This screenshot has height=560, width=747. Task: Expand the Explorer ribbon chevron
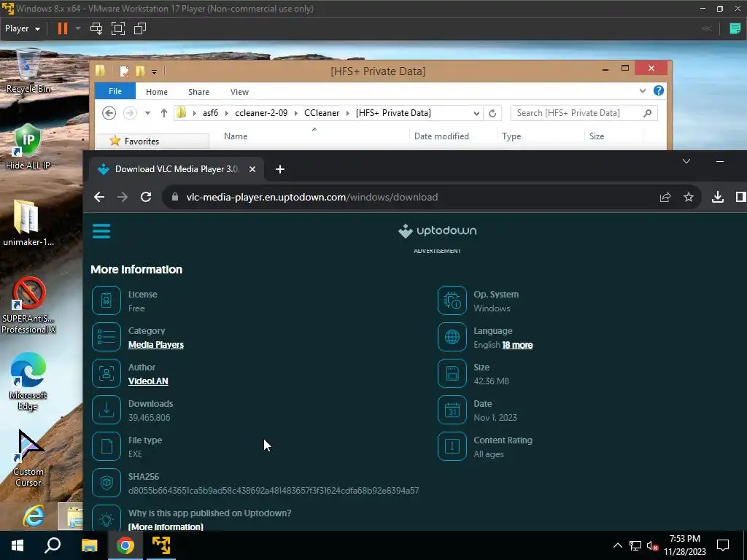click(643, 90)
